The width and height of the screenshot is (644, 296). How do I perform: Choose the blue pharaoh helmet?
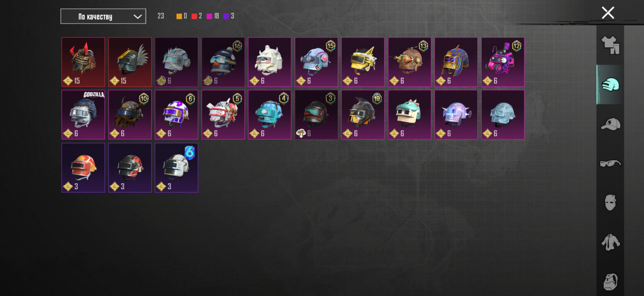(456, 62)
